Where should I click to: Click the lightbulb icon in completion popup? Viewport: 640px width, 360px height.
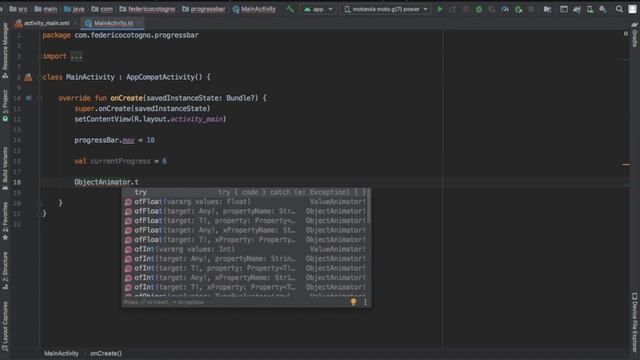(x=353, y=302)
